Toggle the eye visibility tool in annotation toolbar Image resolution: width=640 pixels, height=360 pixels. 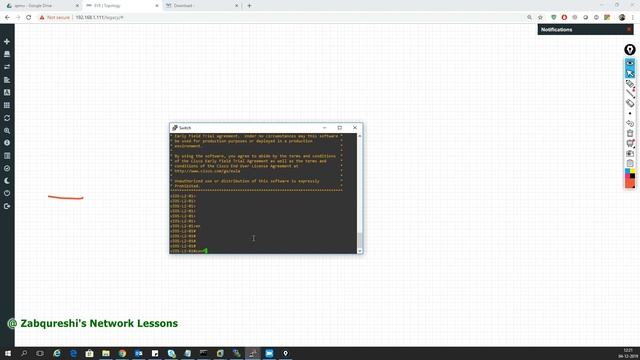630,63
